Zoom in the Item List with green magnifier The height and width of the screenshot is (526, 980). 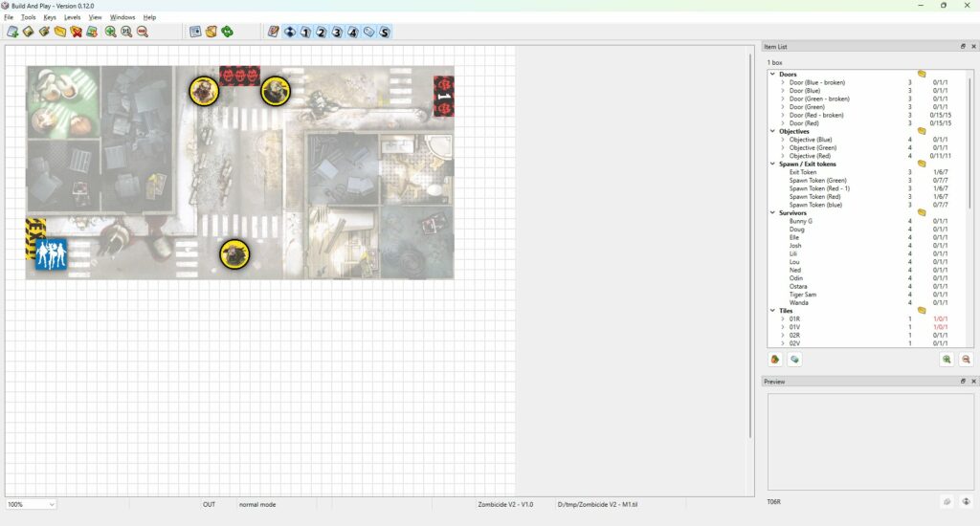pyautogui.click(x=947, y=360)
